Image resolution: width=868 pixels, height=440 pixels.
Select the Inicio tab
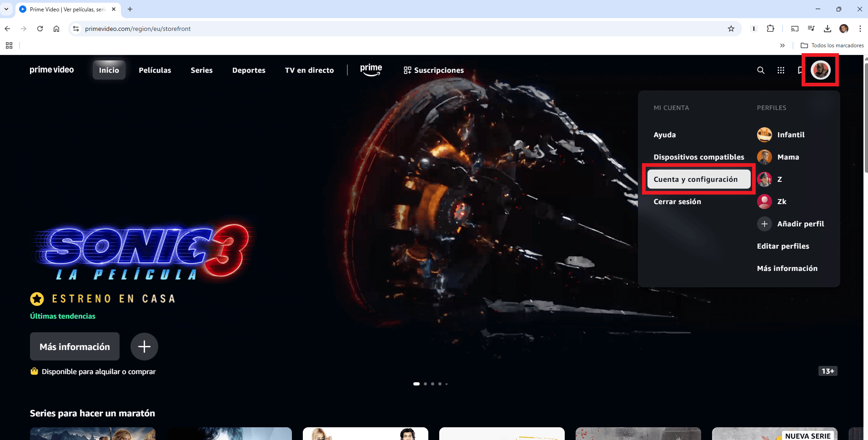pyautogui.click(x=109, y=70)
